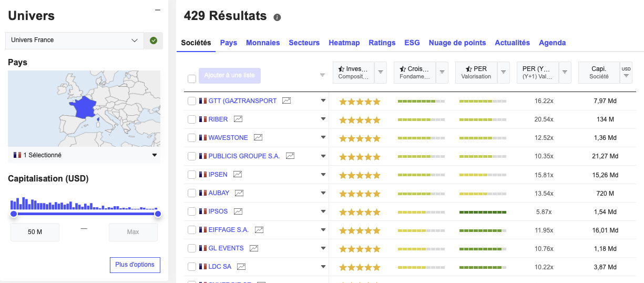Screen dimensions: 644x283
Task: Collapse the Univers panel minus icon
Action: tap(157, 10)
